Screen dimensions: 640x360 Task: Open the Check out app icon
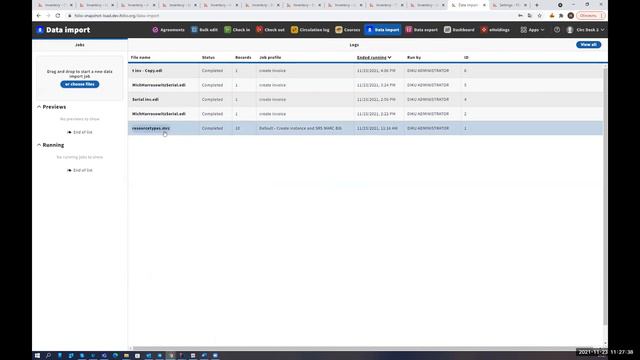coord(259,30)
